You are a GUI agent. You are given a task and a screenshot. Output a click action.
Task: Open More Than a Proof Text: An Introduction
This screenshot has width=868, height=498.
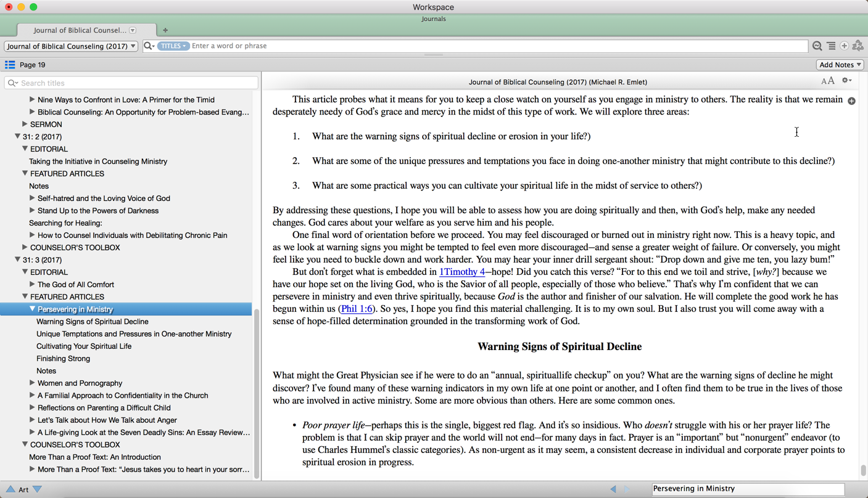click(95, 457)
